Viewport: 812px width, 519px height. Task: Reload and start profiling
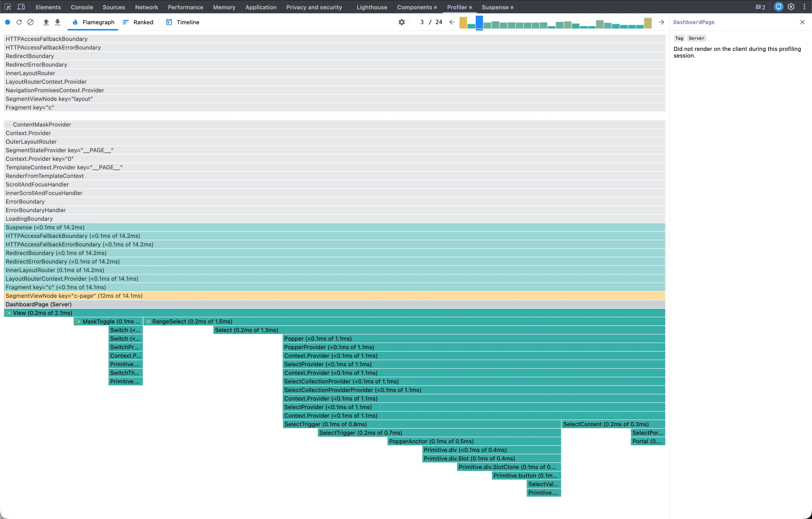[19, 22]
